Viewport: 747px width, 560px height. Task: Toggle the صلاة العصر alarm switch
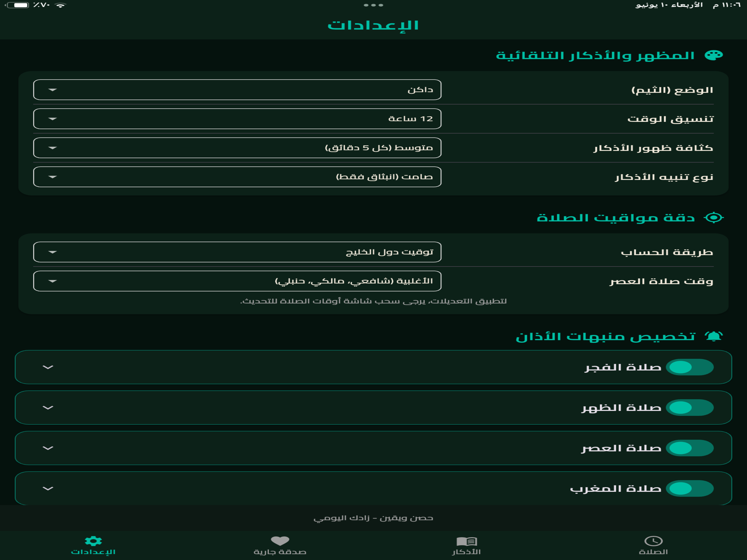(689, 448)
